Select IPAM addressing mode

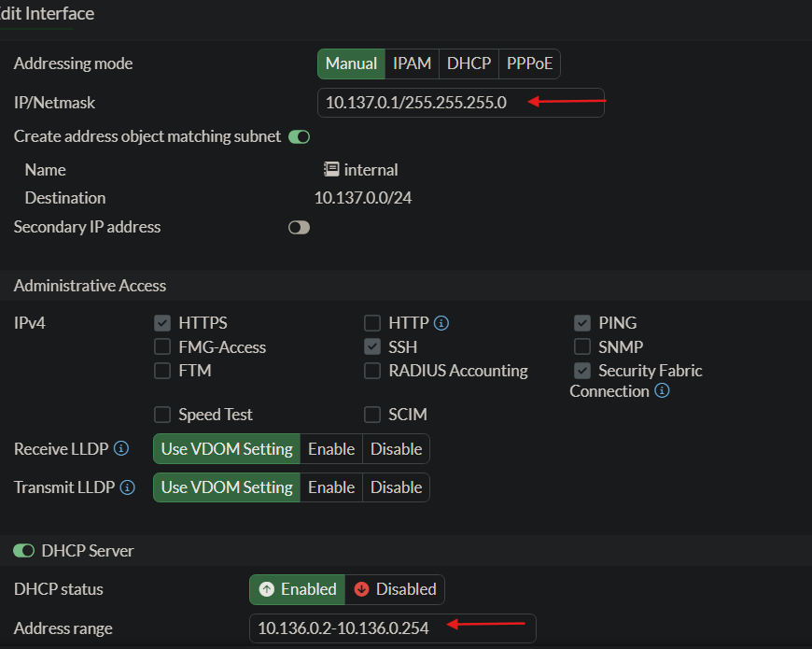(413, 63)
